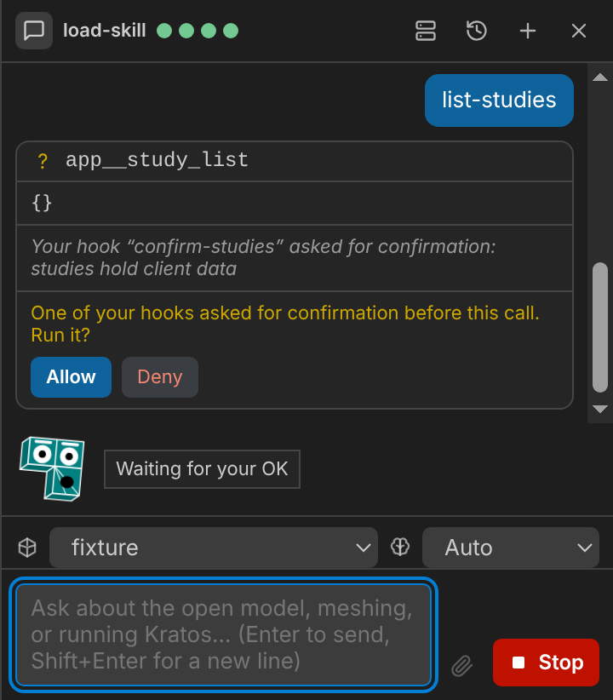Click the first green status dot
This screenshot has height=700, width=613.
[x=164, y=31]
